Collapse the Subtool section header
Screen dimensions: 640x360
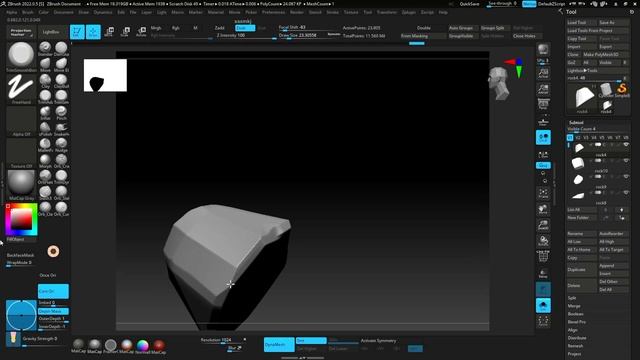tap(576, 122)
